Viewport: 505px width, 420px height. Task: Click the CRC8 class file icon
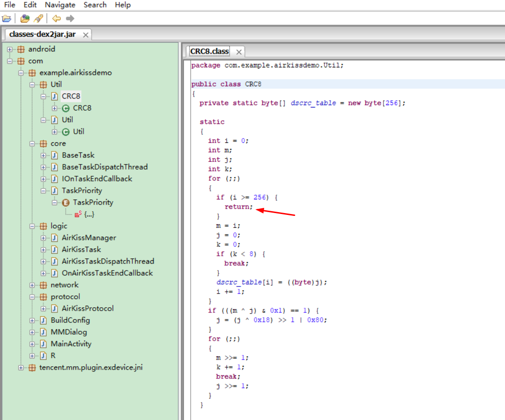(x=55, y=96)
